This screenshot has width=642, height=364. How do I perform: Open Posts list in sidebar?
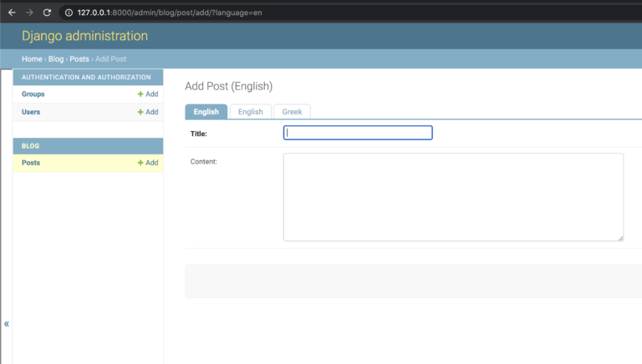click(x=31, y=163)
